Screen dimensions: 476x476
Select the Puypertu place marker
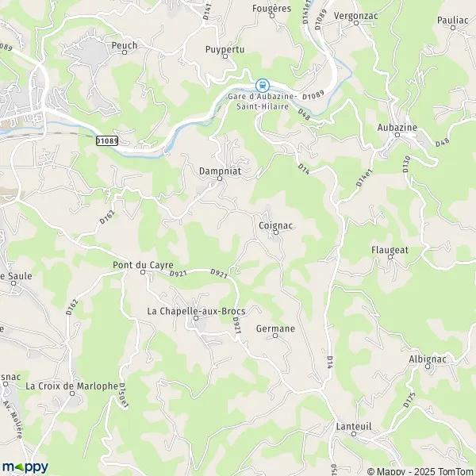[225, 56]
